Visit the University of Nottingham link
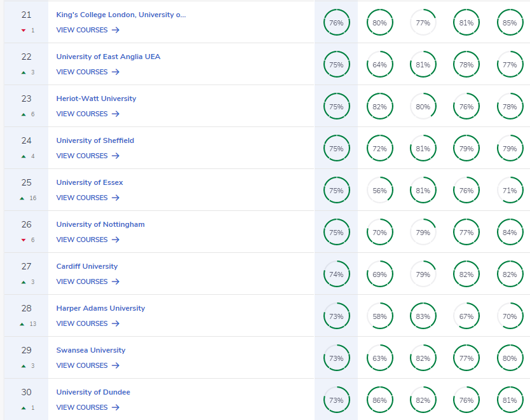Screen dimensions: 530x420 click(100, 224)
